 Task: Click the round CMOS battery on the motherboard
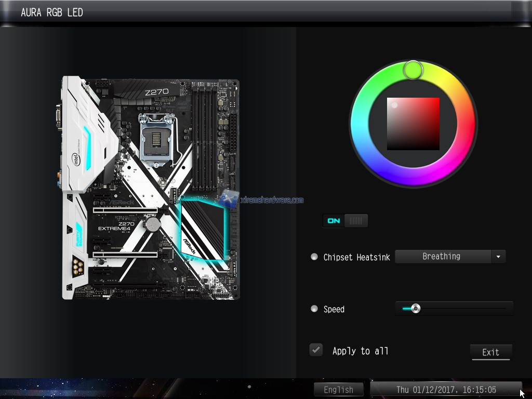(x=152, y=224)
